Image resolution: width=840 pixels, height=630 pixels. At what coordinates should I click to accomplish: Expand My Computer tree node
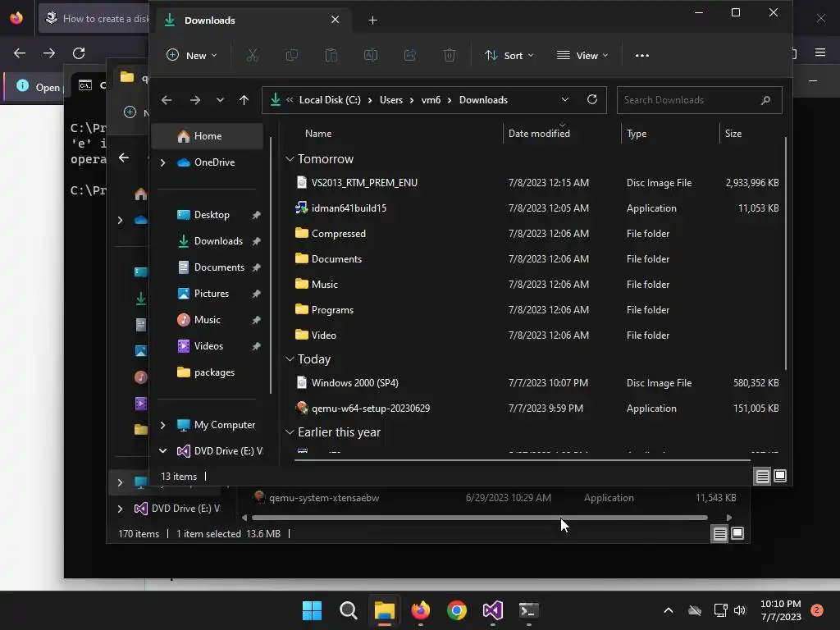coord(163,425)
